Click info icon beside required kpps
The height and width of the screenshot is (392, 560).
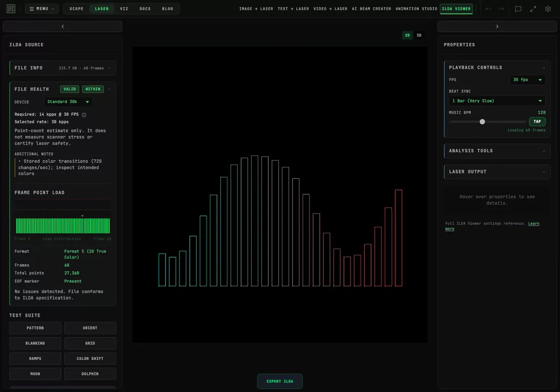point(84,115)
